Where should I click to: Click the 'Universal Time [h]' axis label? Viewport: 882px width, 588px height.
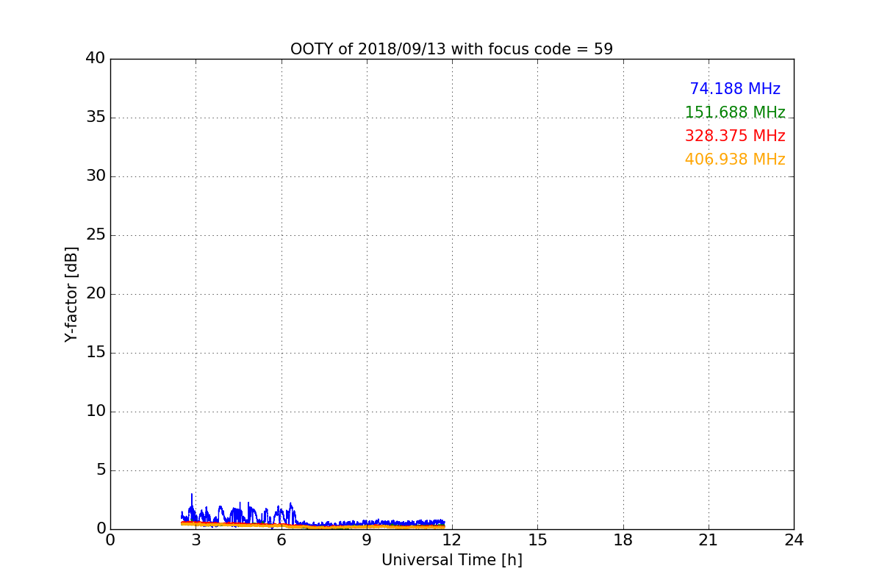[x=452, y=560]
